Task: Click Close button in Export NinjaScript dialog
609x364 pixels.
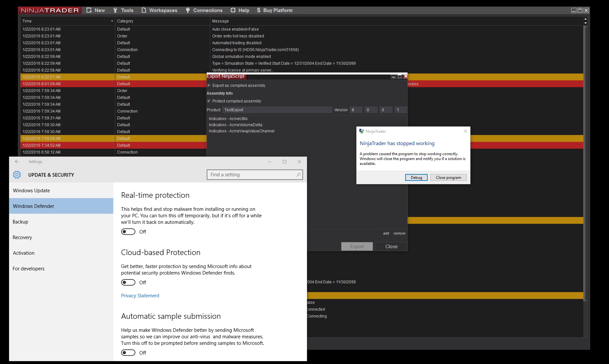Action: click(x=392, y=247)
